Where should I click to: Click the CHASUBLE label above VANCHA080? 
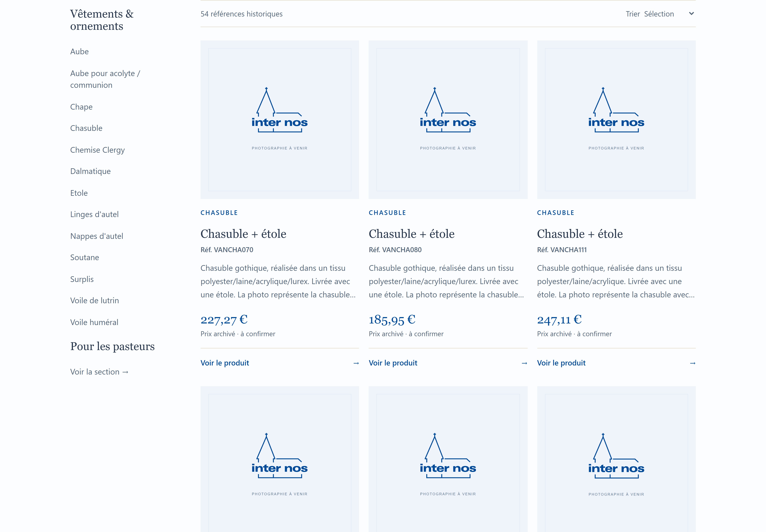(x=387, y=213)
